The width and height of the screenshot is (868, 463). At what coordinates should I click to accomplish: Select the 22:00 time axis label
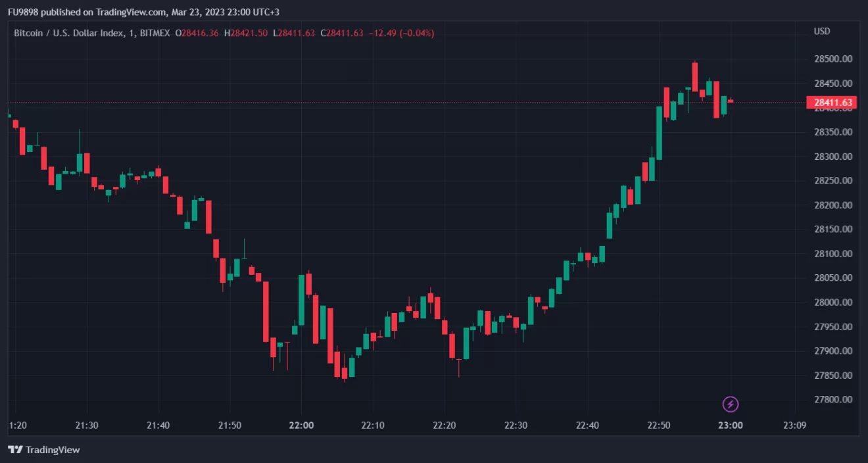pyautogui.click(x=302, y=426)
